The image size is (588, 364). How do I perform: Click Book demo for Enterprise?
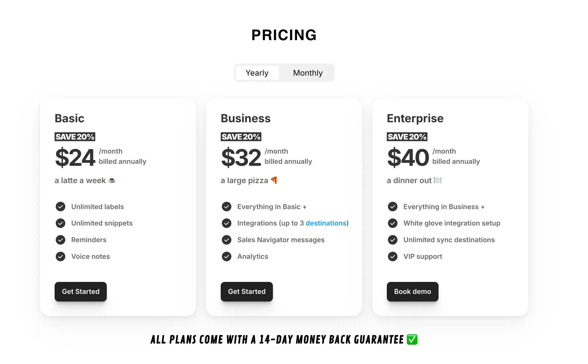(x=412, y=292)
